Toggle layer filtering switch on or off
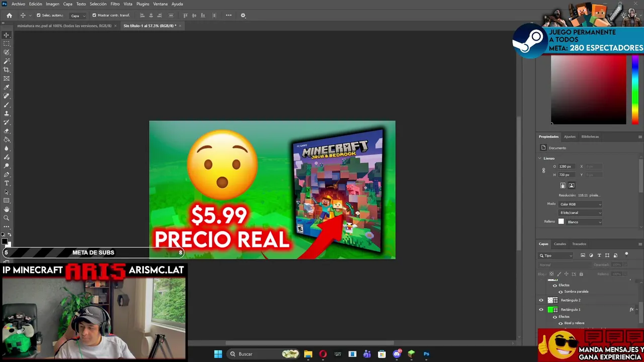 626,254
